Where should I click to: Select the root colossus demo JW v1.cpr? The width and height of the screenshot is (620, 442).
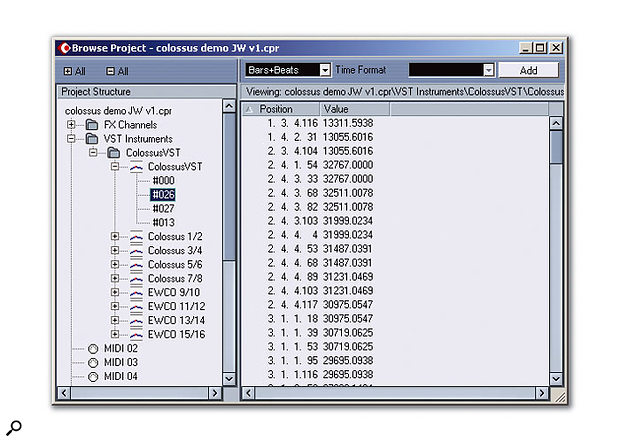118,111
